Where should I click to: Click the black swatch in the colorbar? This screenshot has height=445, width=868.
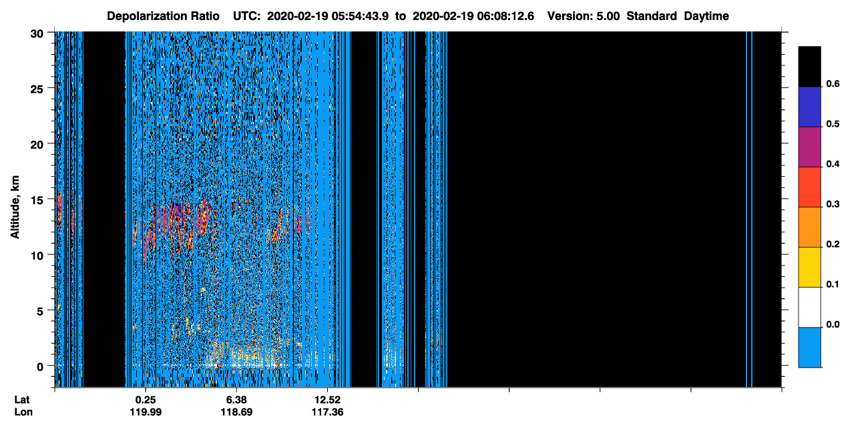click(x=809, y=67)
